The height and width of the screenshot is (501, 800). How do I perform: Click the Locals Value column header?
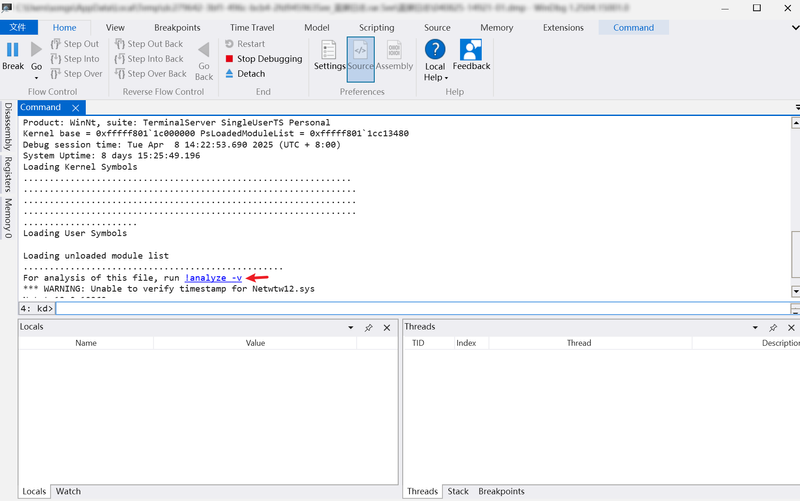255,343
